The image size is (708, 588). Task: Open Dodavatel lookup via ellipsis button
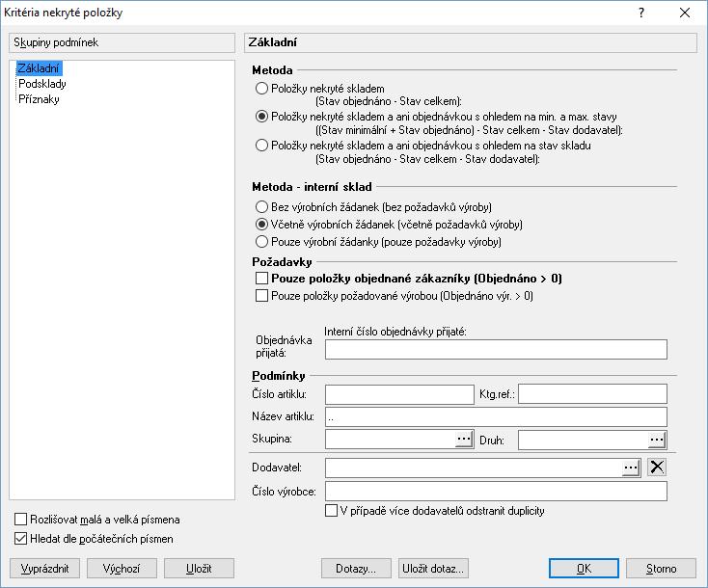[631, 468]
